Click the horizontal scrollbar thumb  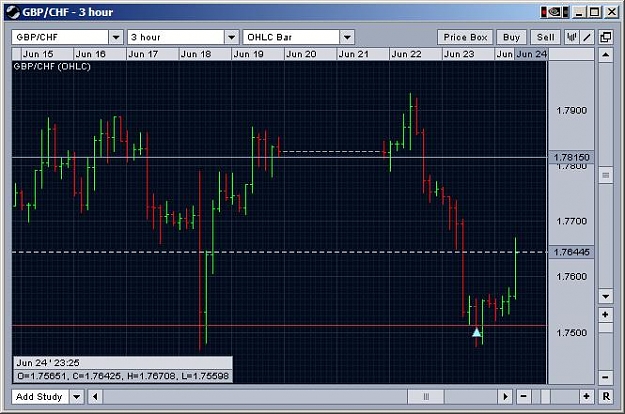tap(426, 396)
